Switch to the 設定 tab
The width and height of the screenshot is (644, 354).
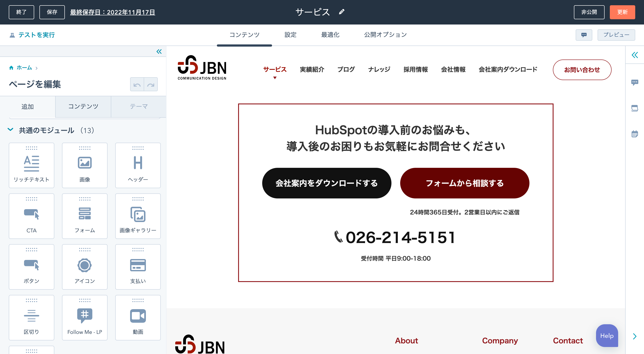(x=290, y=35)
